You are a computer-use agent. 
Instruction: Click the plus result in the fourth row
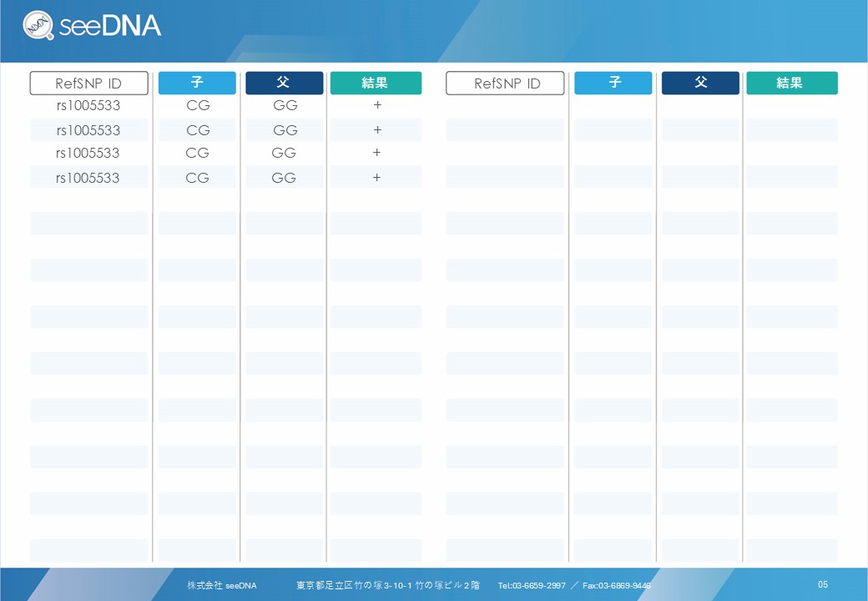376,178
